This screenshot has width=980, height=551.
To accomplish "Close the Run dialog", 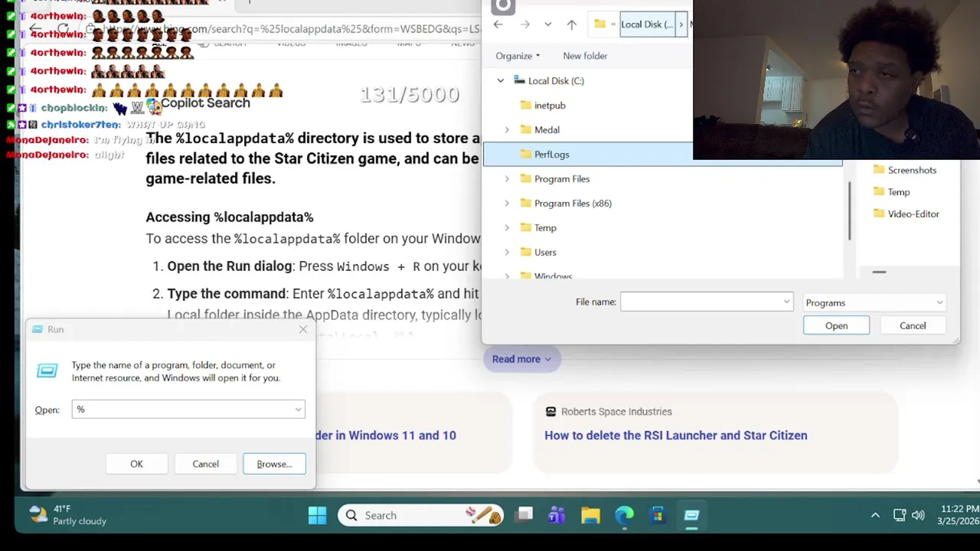I will 303,329.
